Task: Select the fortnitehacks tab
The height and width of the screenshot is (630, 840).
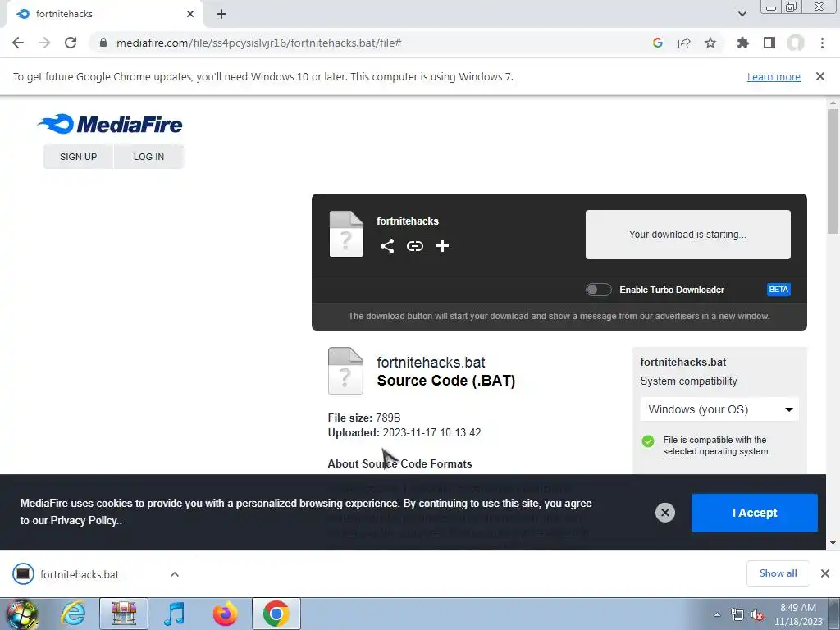Action: tap(104, 14)
